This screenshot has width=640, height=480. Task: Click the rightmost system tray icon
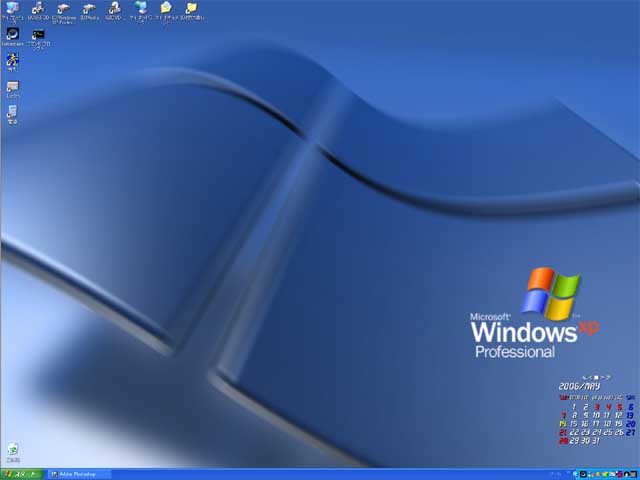(x=633, y=474)
